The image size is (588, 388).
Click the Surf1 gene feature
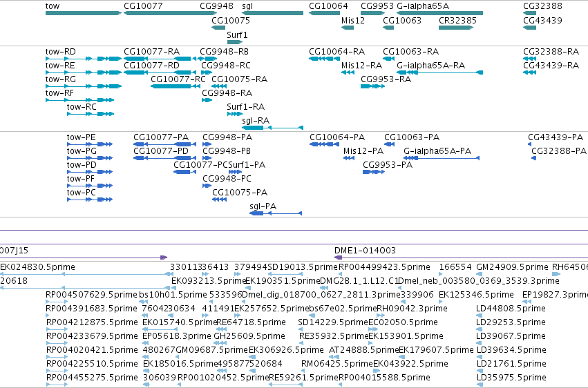[x=235, y=42]
